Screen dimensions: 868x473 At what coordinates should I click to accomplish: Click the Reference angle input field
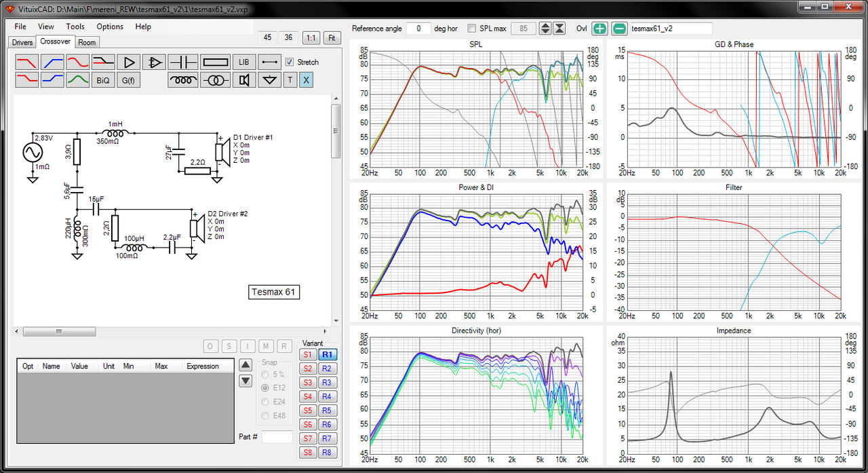click(x=419, y=29)
